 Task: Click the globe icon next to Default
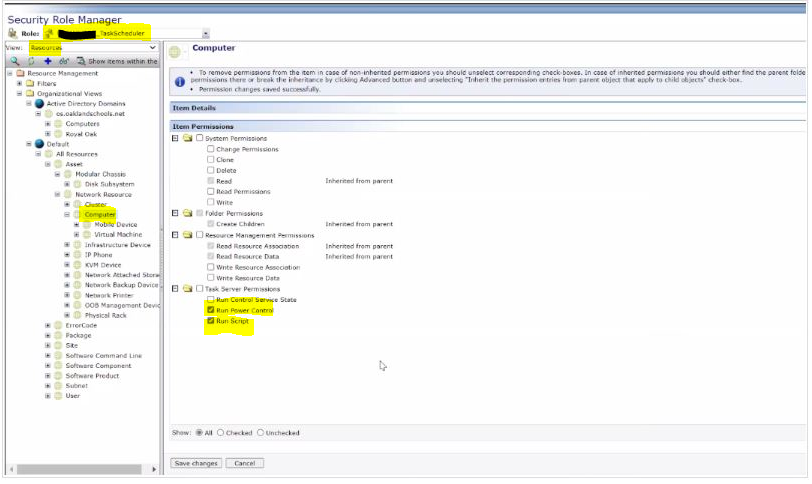(x=39, y=144)
